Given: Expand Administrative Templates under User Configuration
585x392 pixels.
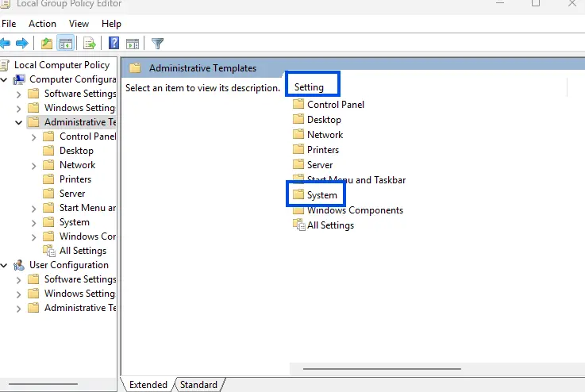Looking at the screenshot, I should click(19, 309).
